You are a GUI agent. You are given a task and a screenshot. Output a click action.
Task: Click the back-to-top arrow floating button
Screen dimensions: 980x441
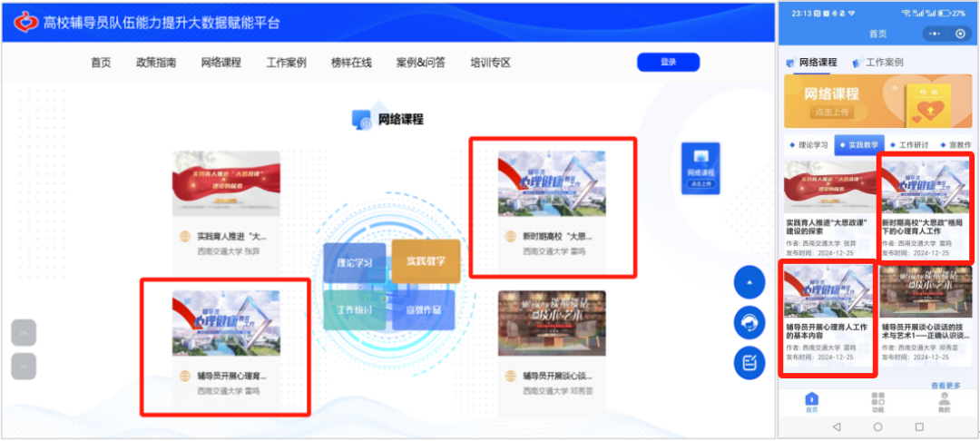tap(750, 282)
